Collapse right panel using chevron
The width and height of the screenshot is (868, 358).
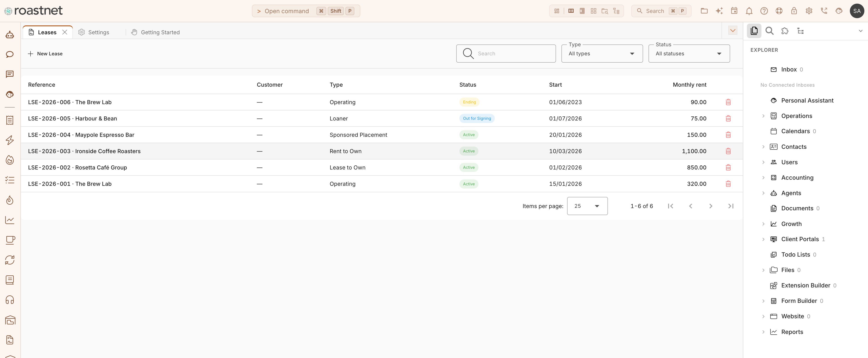click(860, 31)
